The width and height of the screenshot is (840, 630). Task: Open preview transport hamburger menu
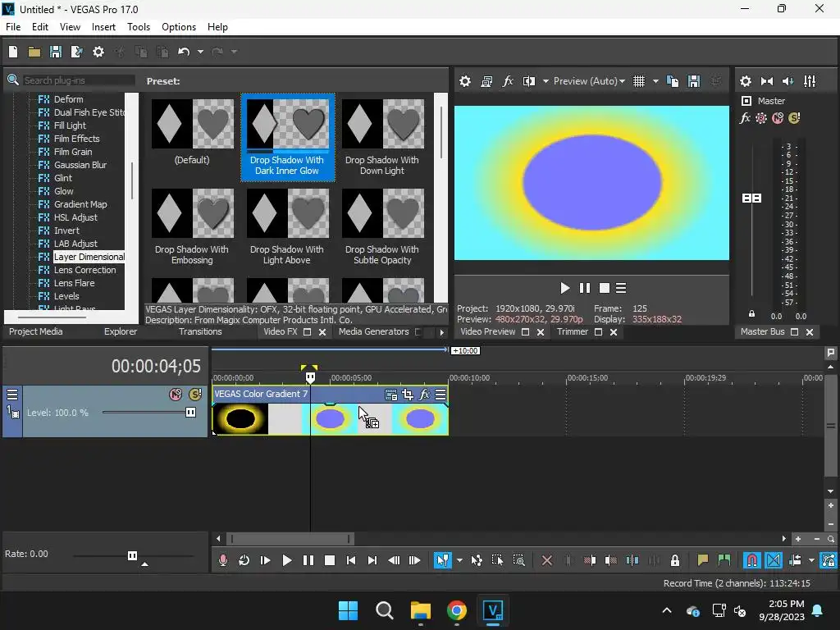point(621,288)
